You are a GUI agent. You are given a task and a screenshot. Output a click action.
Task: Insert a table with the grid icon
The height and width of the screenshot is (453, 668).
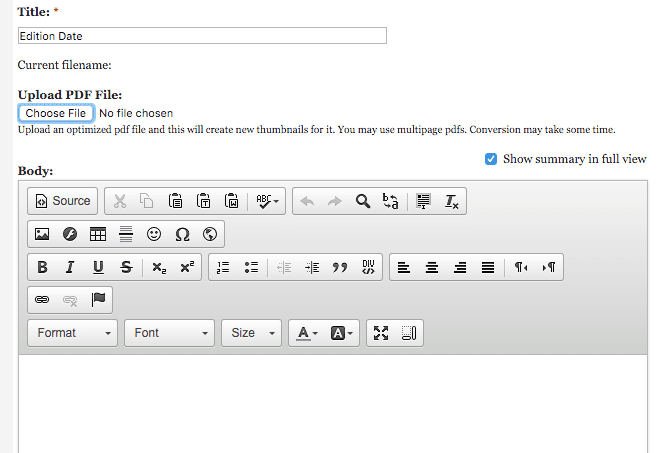coord(98,234)
